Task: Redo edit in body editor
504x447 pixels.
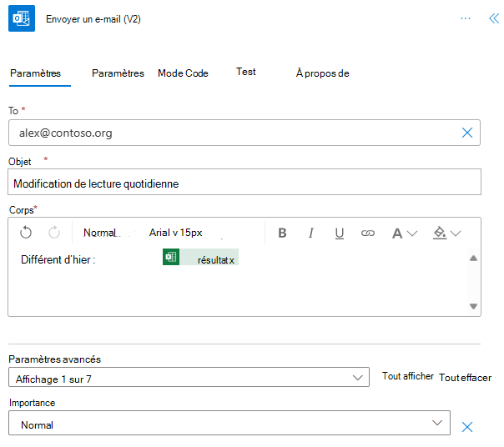Action: pos(54,233)
